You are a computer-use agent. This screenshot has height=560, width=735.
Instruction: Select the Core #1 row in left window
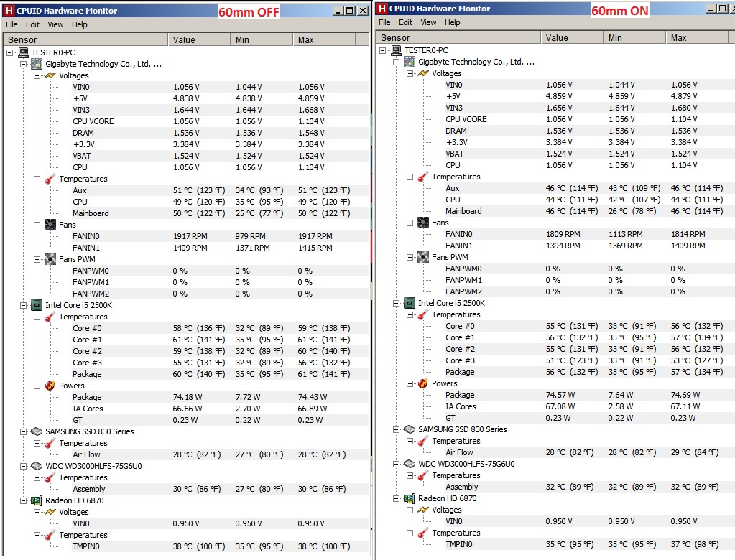point(221,340)
